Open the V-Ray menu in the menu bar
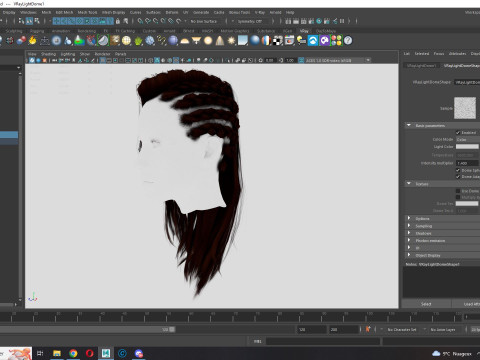Viewport: 480px width, 360px height. 260,12
